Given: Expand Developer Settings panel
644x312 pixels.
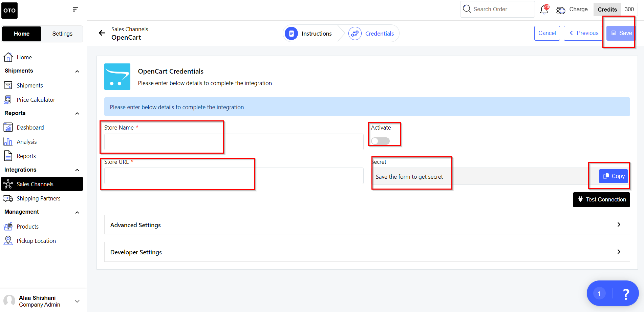Looking at the screenshot, I should 367,252.
